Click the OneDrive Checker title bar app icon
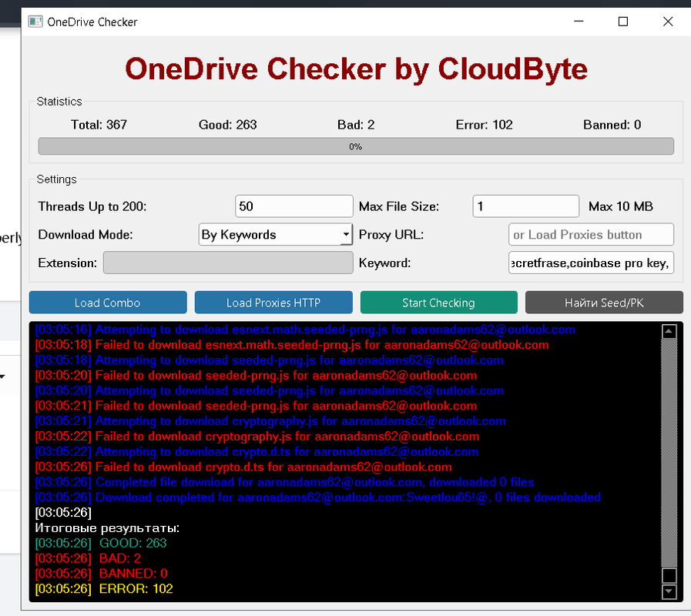Screen dimensions: 691x616 (35, 22)
